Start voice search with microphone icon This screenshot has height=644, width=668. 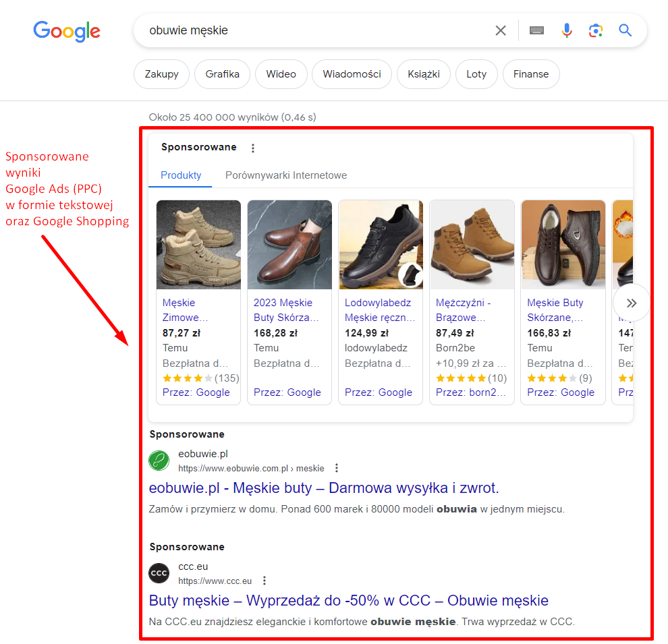[567, 30]
